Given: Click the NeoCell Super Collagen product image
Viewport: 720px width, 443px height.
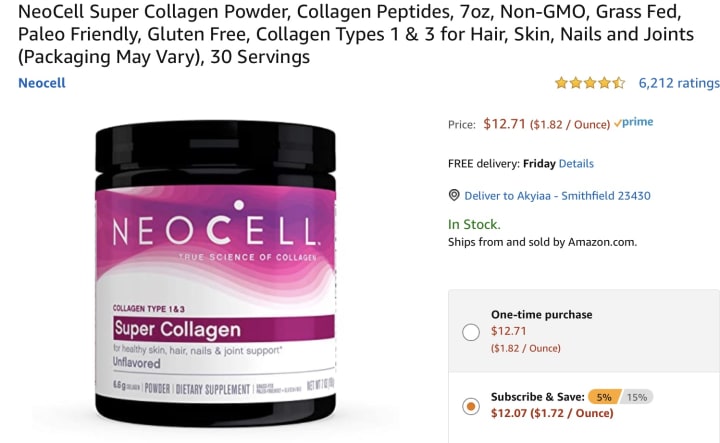Looking at the screenshot, I should [215, 273].
